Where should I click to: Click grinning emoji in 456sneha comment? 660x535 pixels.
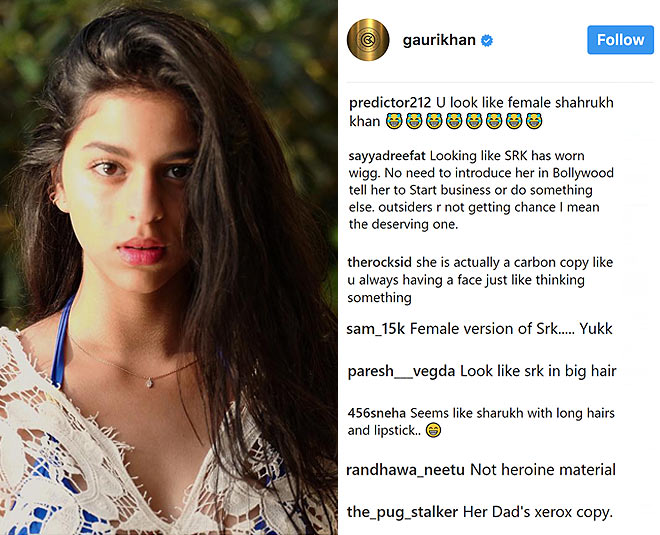click(x=433, y=431)
